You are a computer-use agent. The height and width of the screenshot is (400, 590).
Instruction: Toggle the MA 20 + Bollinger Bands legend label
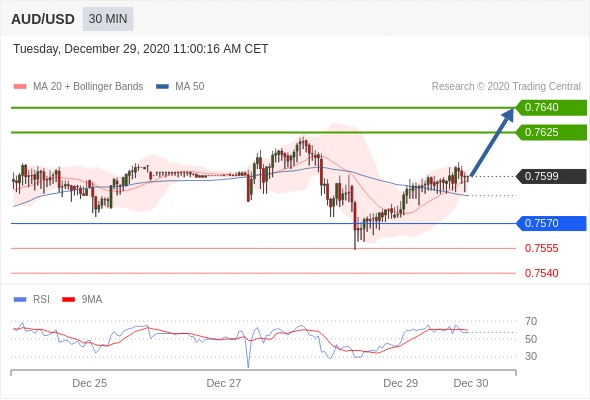coord(88,87)
